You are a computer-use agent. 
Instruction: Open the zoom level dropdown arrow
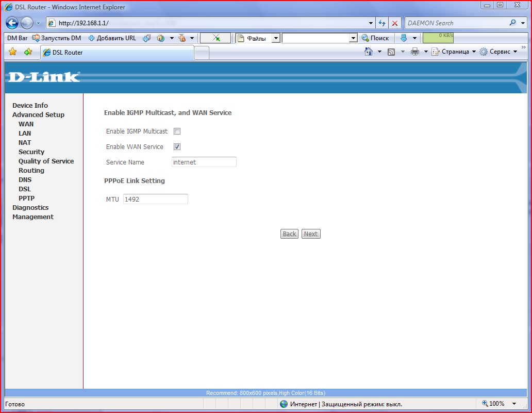point(514,404)
